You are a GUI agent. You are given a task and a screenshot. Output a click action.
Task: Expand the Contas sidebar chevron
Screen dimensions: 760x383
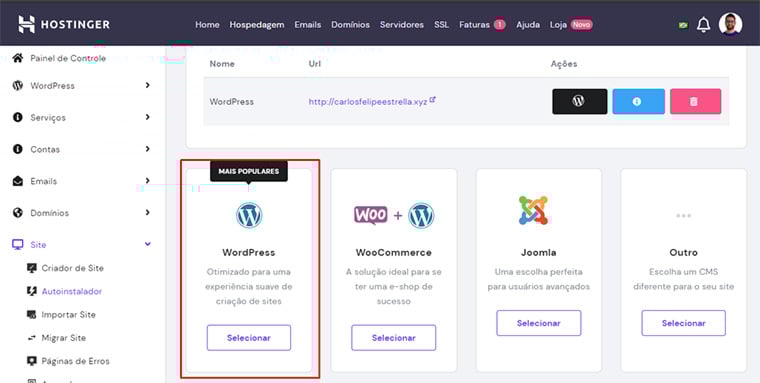147,149
